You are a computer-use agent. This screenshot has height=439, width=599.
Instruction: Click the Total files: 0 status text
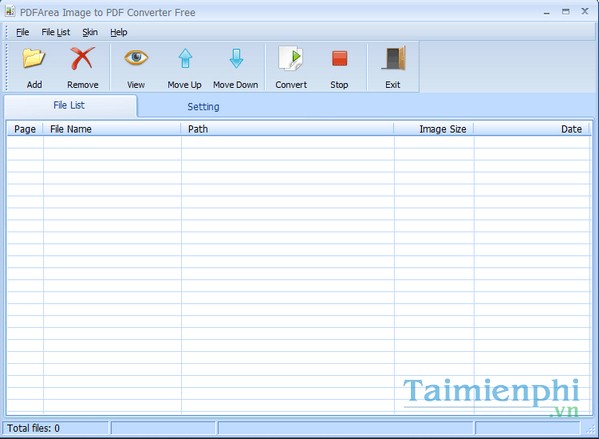(x=33, y=428)
